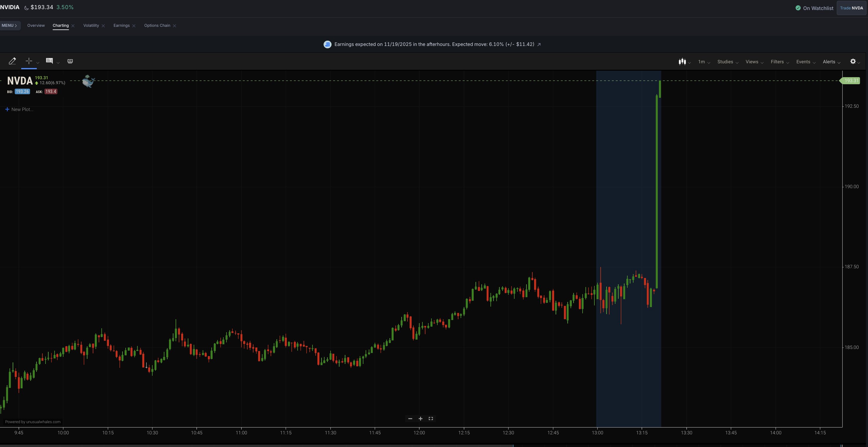Click the whale icon on chart
868x447 pixels.
(x=88, y=81)
